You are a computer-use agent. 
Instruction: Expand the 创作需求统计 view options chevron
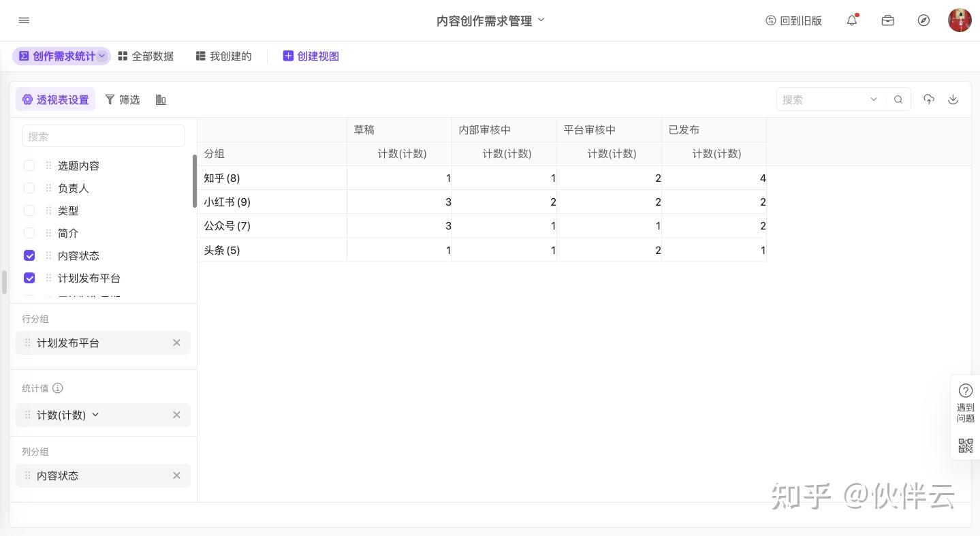[x=102, y=56]
